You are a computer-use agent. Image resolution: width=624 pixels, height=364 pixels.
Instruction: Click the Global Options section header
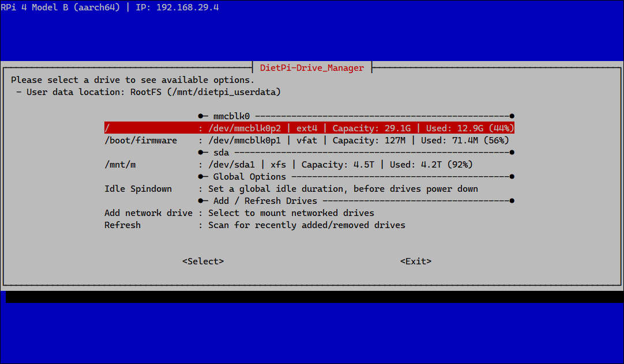tap(249, 177)
